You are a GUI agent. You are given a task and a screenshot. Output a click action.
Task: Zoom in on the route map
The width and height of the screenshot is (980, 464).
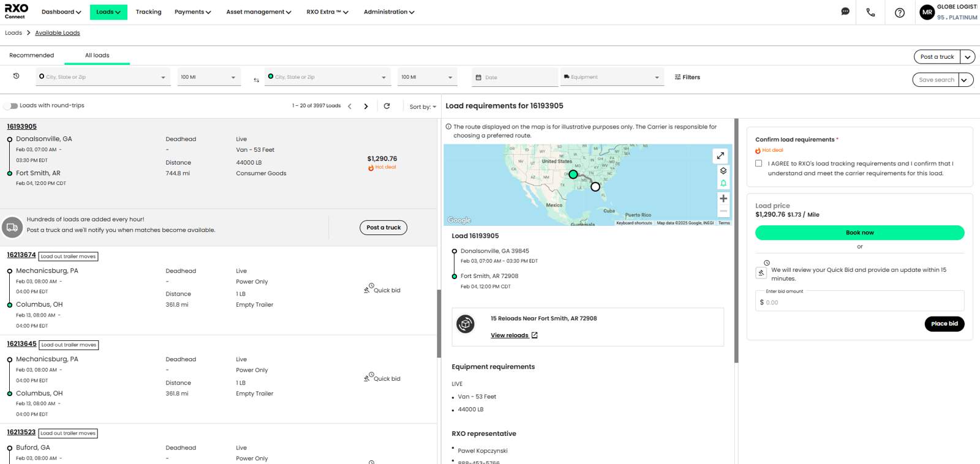click(723, 198)
